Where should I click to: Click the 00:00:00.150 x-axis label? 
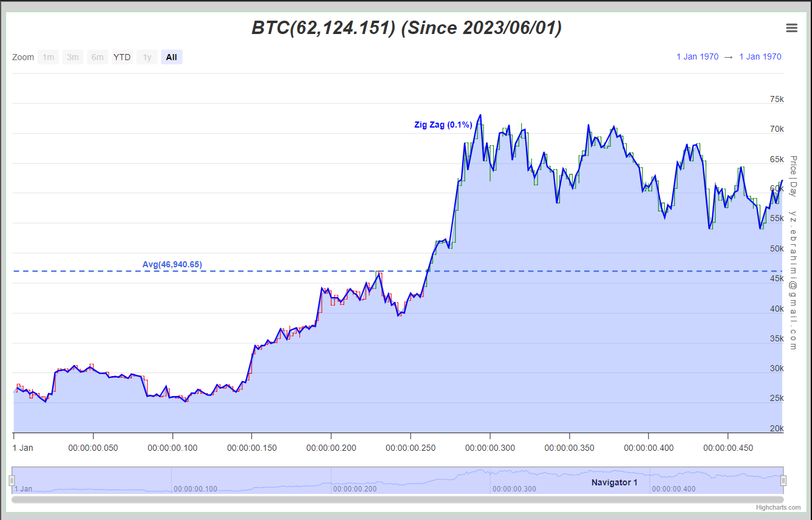point(252,448)
